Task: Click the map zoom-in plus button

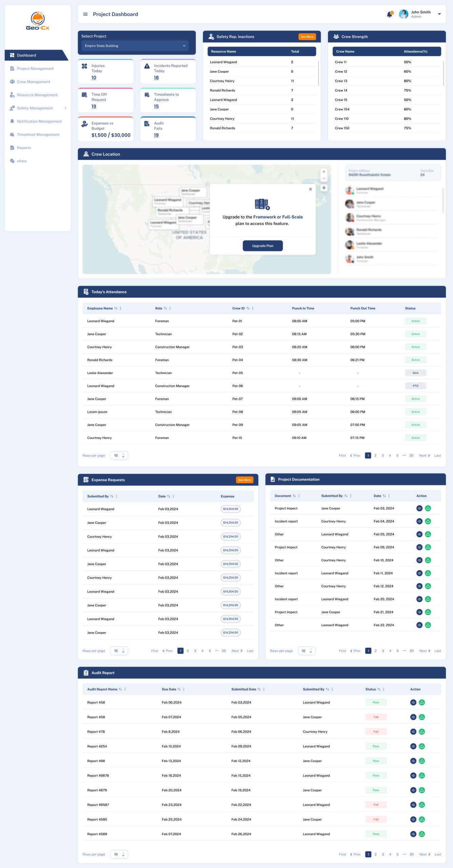Action: [324, 172]
